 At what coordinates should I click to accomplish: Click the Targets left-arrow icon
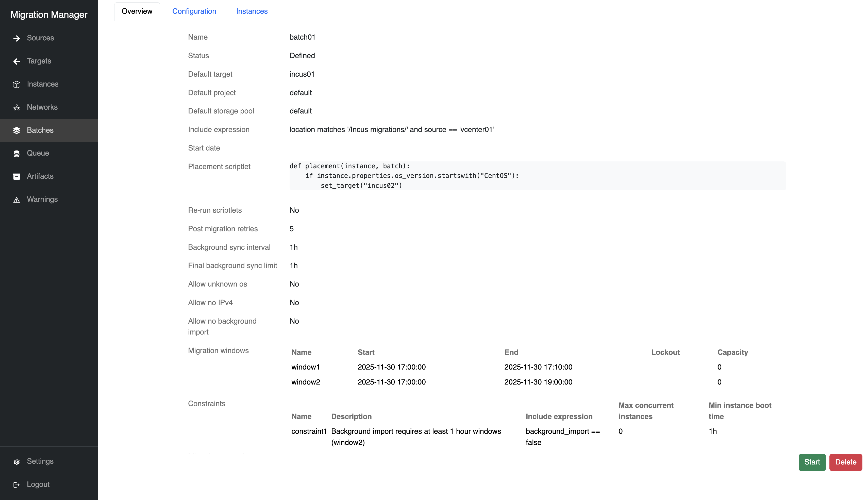tap(16, 61)
